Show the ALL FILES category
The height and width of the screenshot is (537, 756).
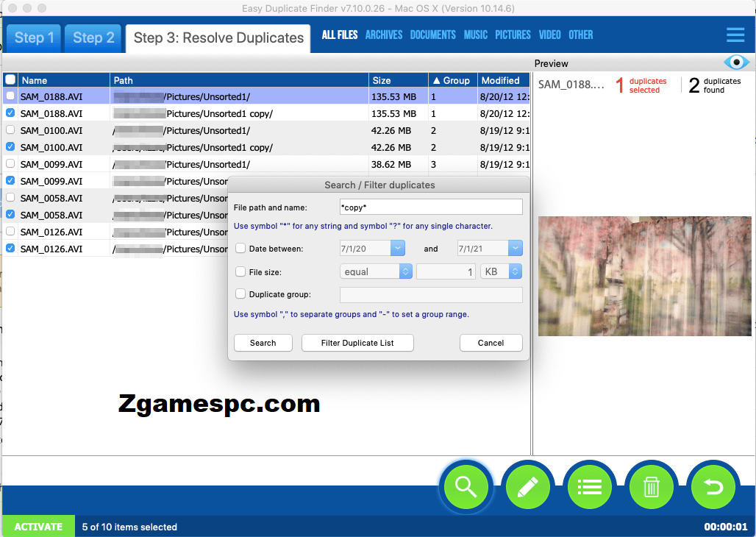click(340, 35)
